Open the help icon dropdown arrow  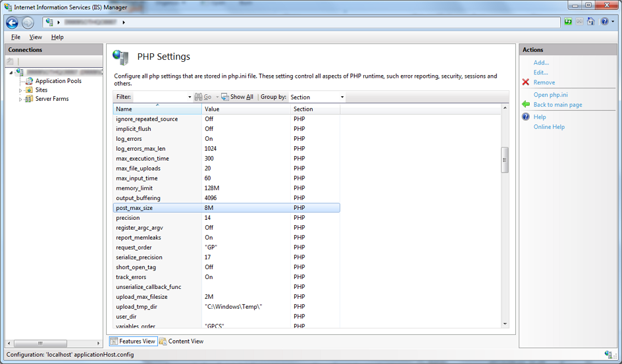pyautogui.click(x=613, y=22)
